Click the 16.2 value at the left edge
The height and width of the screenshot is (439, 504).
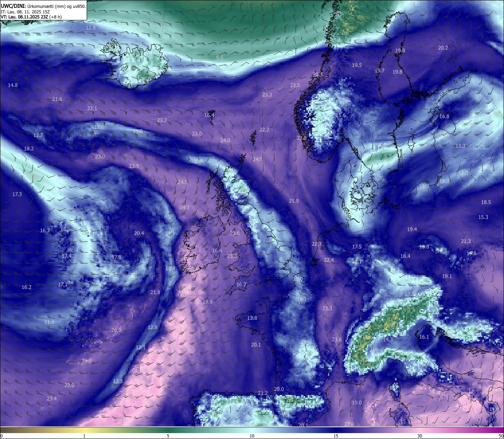coord(26,287)
